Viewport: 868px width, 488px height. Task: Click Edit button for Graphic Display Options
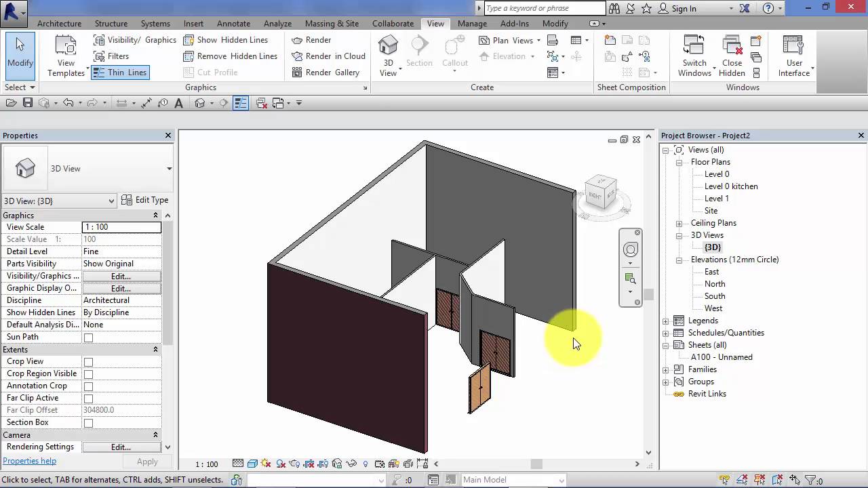click(121, 289)
